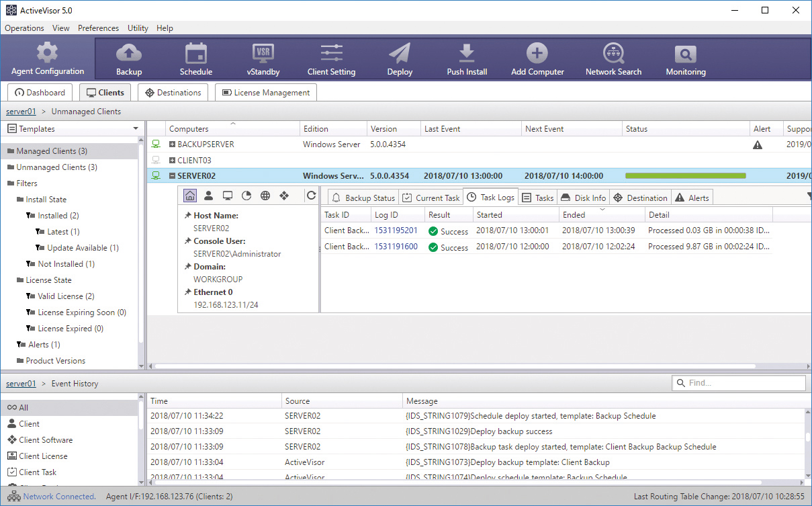Apply the Update Available (1) filter

click(x=77, y=248)
